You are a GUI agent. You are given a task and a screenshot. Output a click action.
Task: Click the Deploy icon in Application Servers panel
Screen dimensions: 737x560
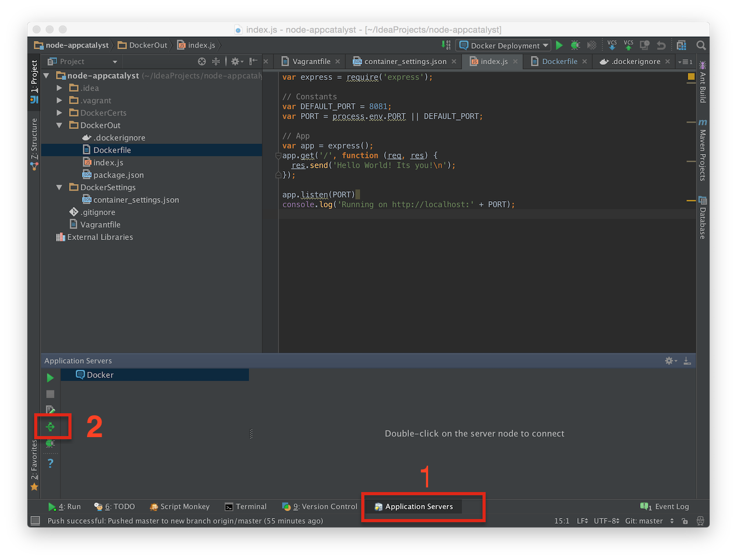50,427
